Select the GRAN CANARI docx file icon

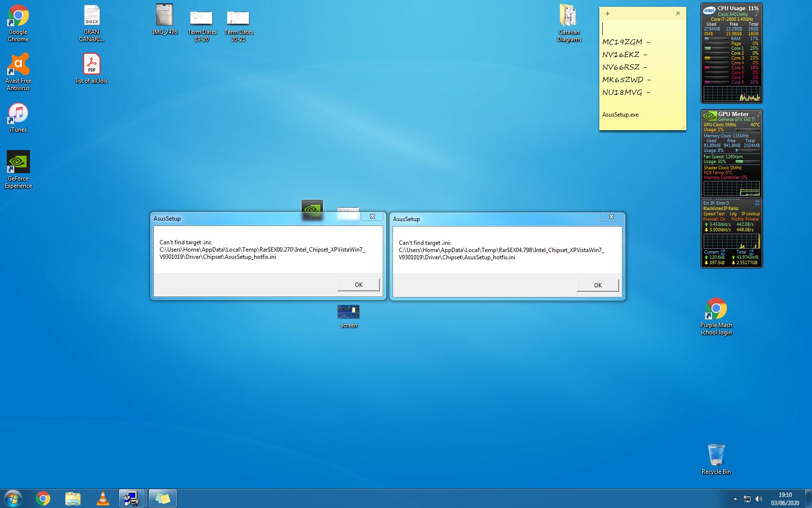point(91,23)
